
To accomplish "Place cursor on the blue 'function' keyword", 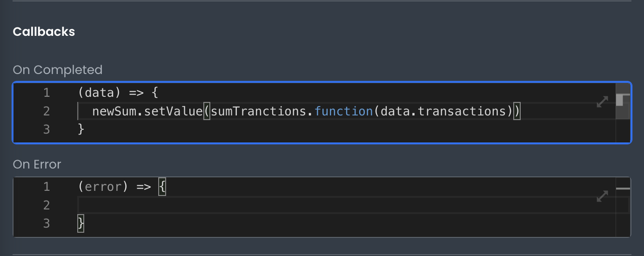I will click(x=343, y=111).
